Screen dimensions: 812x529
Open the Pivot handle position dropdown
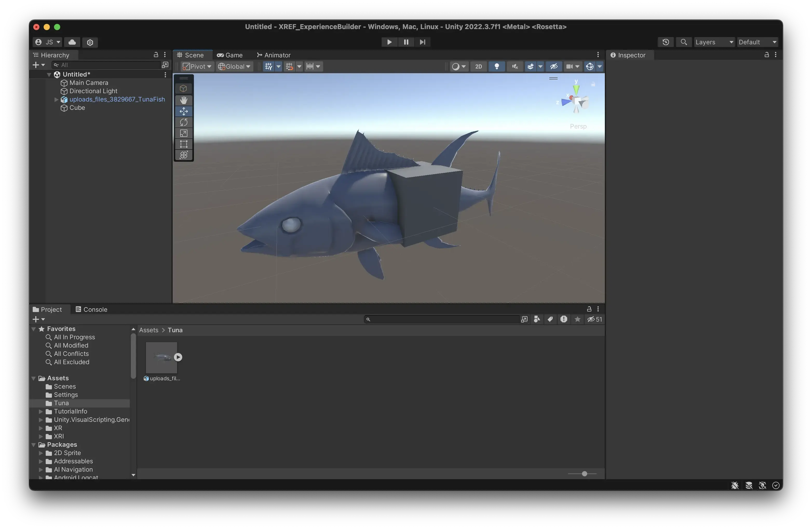[x=197, y=66]
